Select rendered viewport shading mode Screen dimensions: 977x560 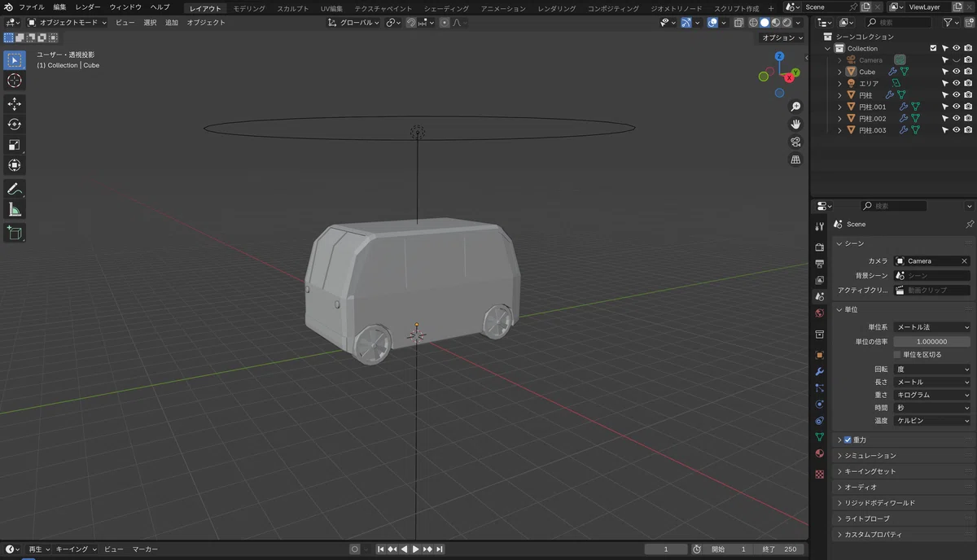pyautogui.click(x=786, y=23)
